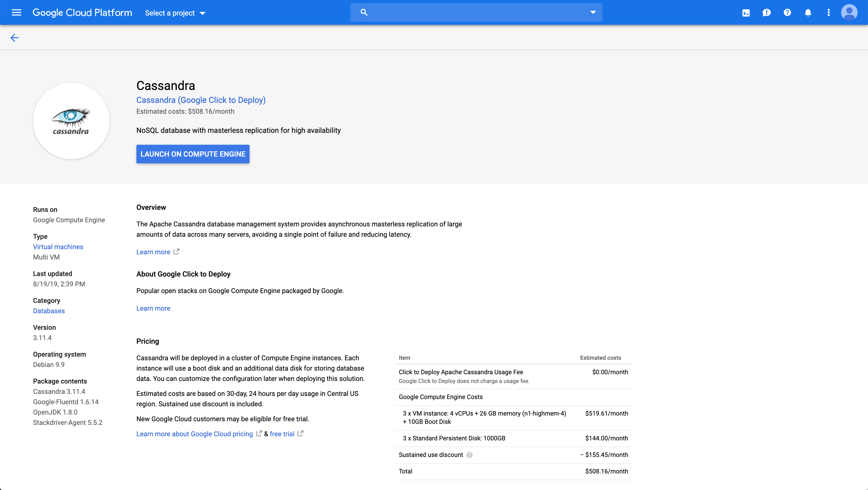This screenshot has height=490, width=868.
Task: Open the Send feedback speech bubble icon
Action: pos(766,12)
